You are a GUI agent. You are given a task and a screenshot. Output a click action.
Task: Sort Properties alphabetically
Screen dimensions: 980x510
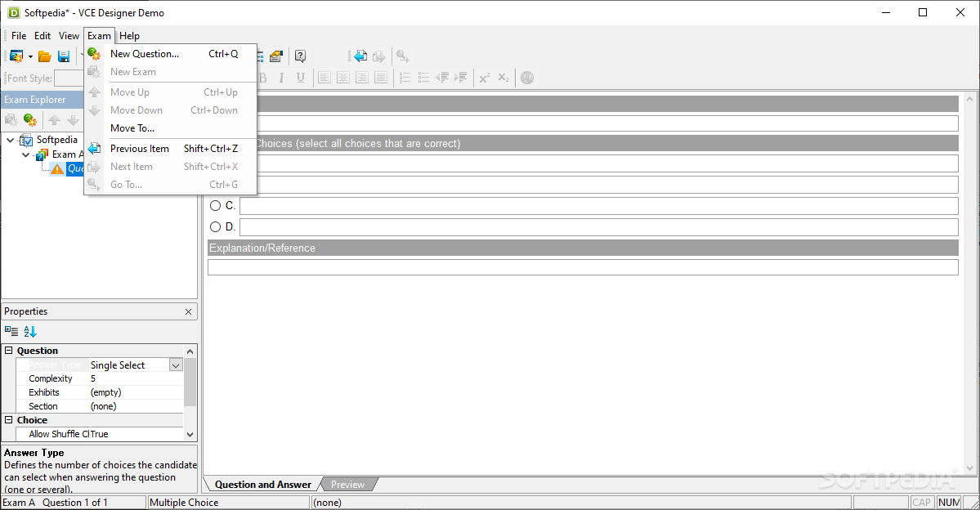click(30, 331)
